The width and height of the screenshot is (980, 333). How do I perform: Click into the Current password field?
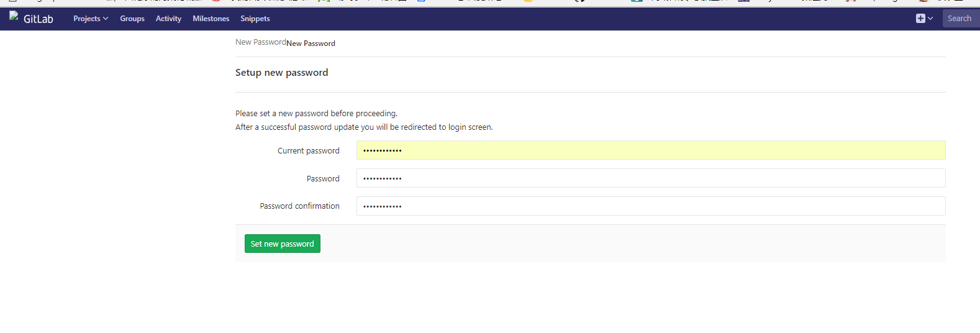tap(650, 150)
